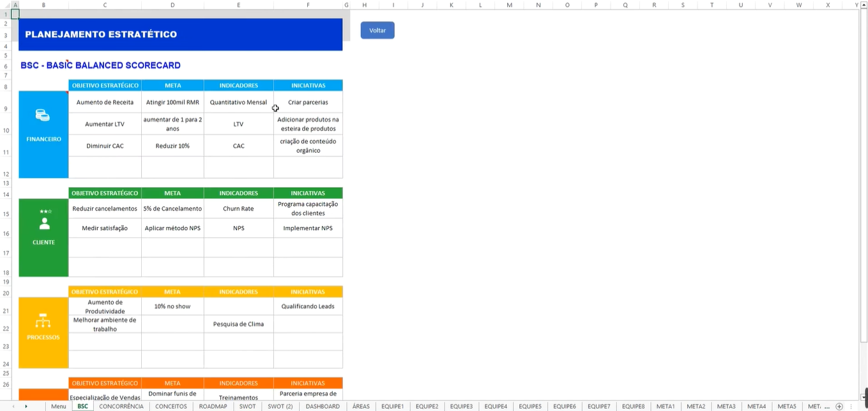868x411 pixels.
Task: Select the 'Quantitativo Mensal' cell
Action: pos(239,102)
